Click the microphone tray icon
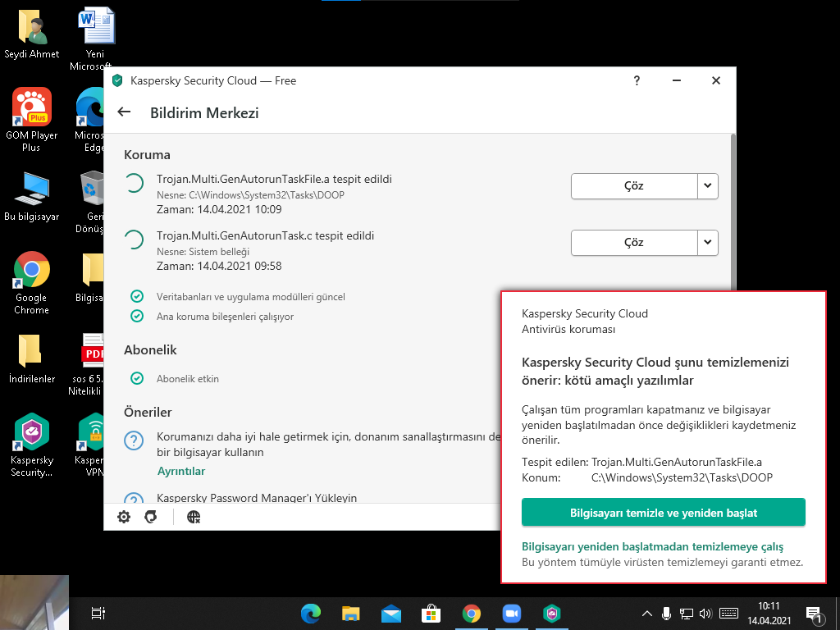Screen dimensions: 840x630 coord(666,614)
